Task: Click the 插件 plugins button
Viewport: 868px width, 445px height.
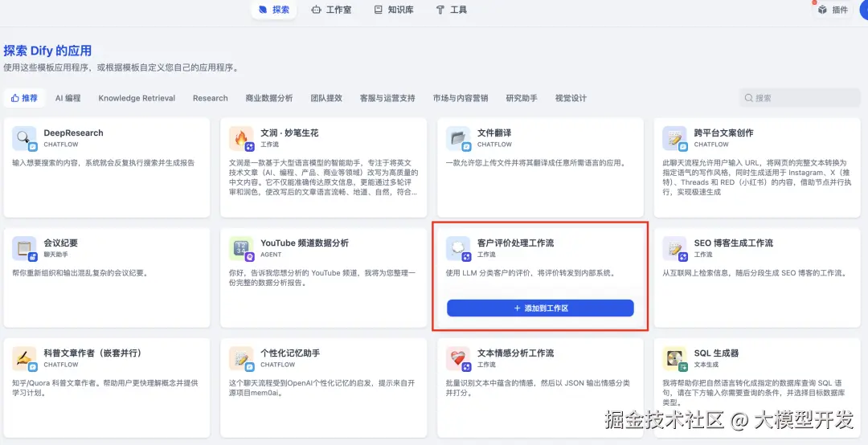Action: tap(833, 10)
